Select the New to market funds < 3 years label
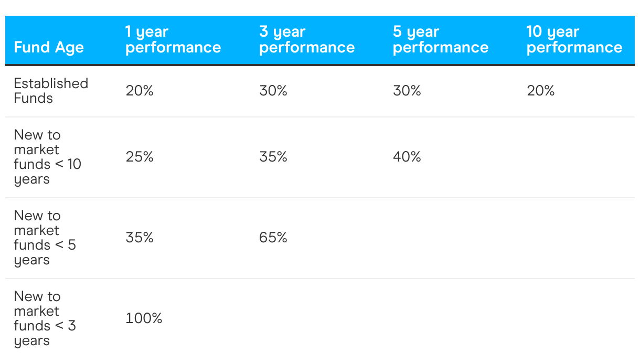Viewport: 640px width, 364px height. pos(45,318)
